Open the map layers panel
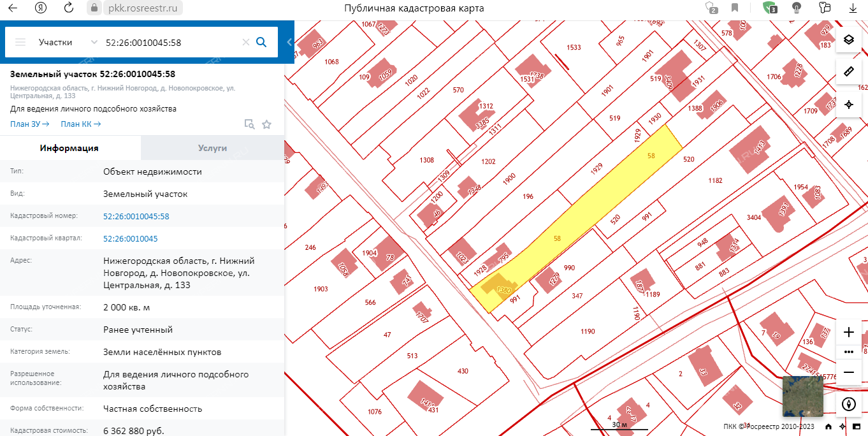 pos(848,40)
